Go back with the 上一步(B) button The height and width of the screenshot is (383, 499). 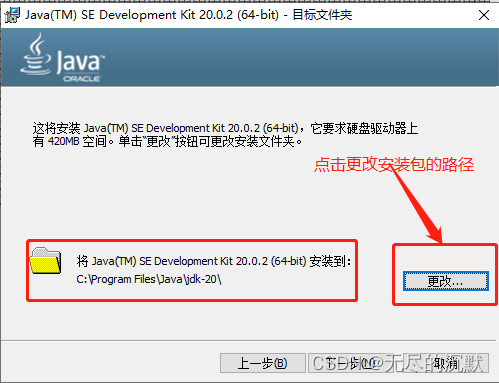262,363
